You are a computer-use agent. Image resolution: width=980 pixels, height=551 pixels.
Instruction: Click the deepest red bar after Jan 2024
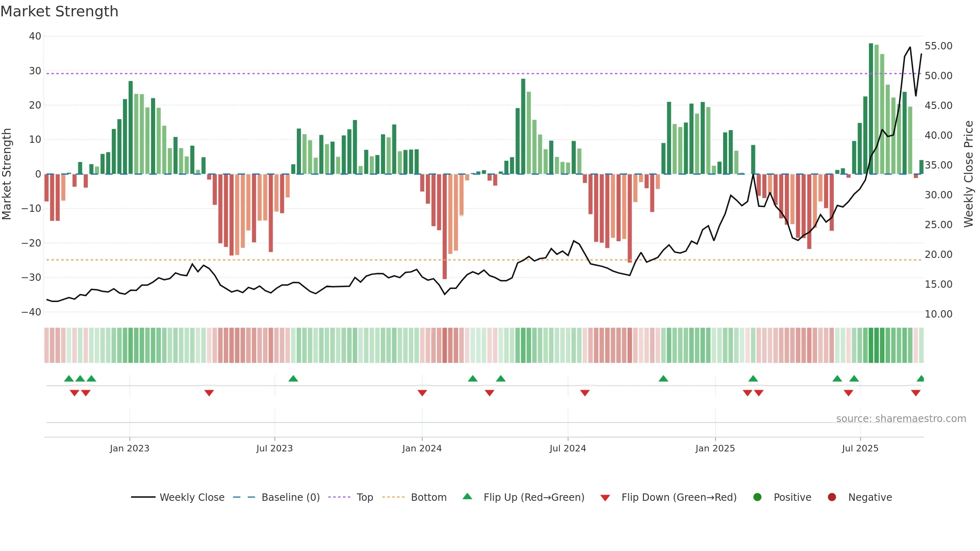(445, 227)
